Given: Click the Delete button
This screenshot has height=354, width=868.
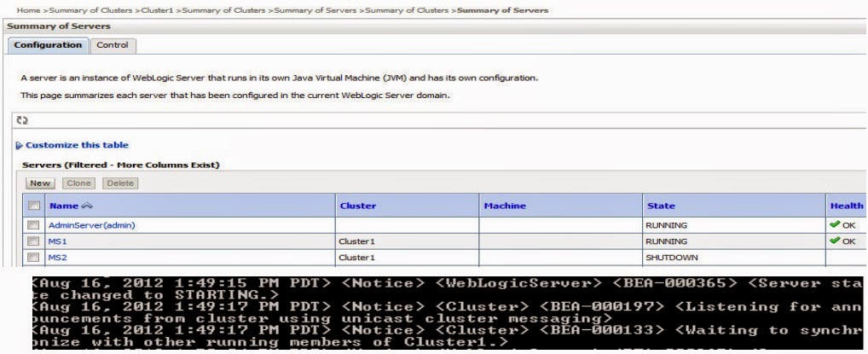Looking at the screenshot, I should (x=120, y=183).
